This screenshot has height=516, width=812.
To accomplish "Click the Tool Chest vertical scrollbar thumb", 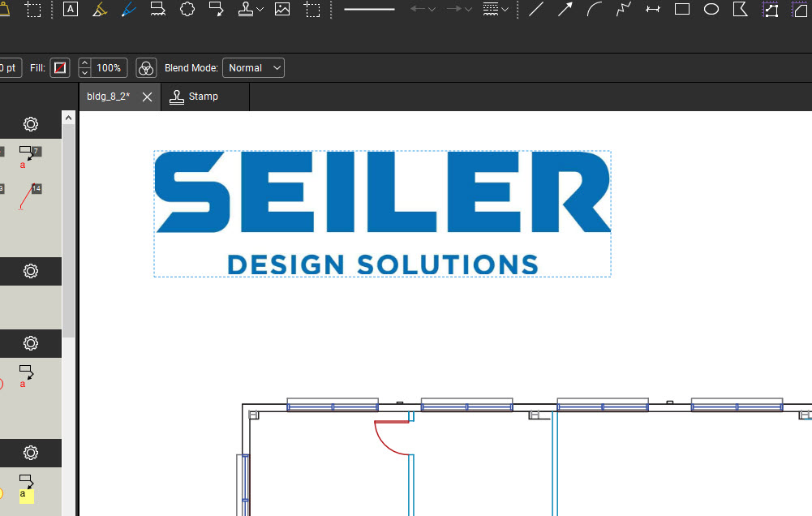I will tap(68, 230).
